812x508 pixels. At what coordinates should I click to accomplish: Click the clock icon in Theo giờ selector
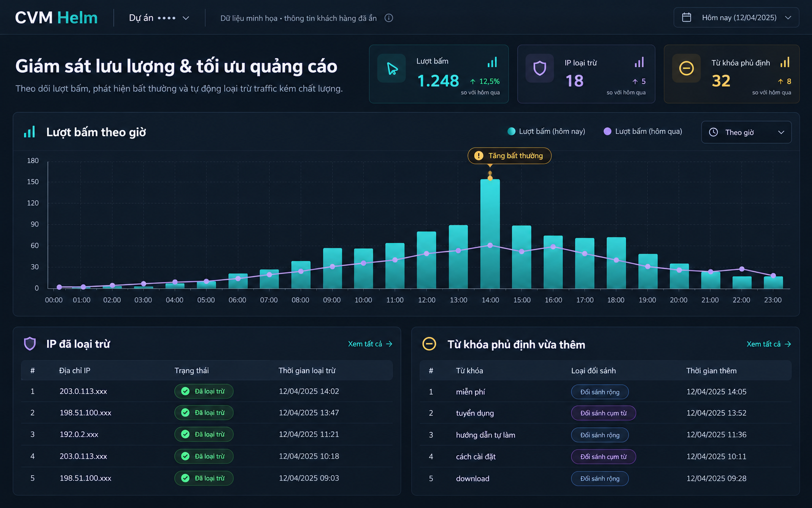(713, 132)
